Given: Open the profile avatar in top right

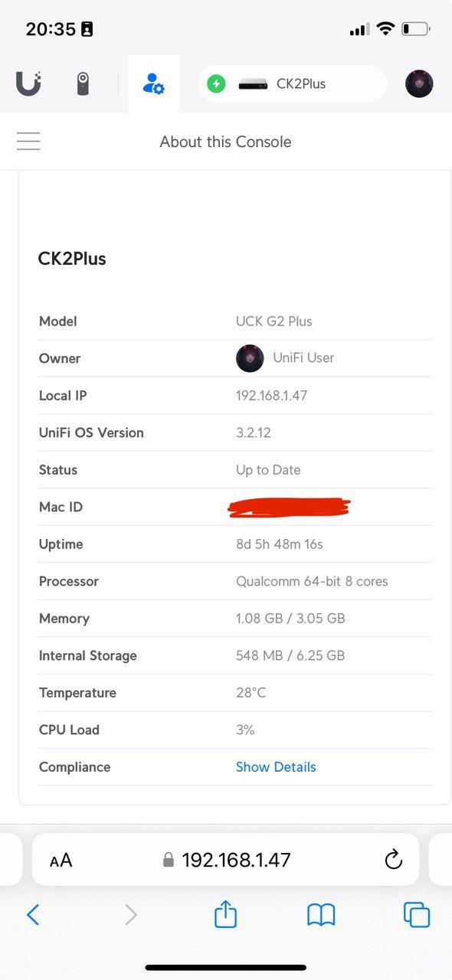Looking at the screenshot, I should point(419,83).
